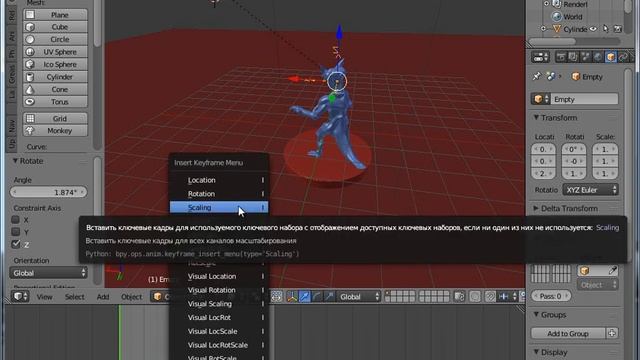
Task: Open the Object menu in 3D header
Action: pyautogui.click(x=131, y=297)
